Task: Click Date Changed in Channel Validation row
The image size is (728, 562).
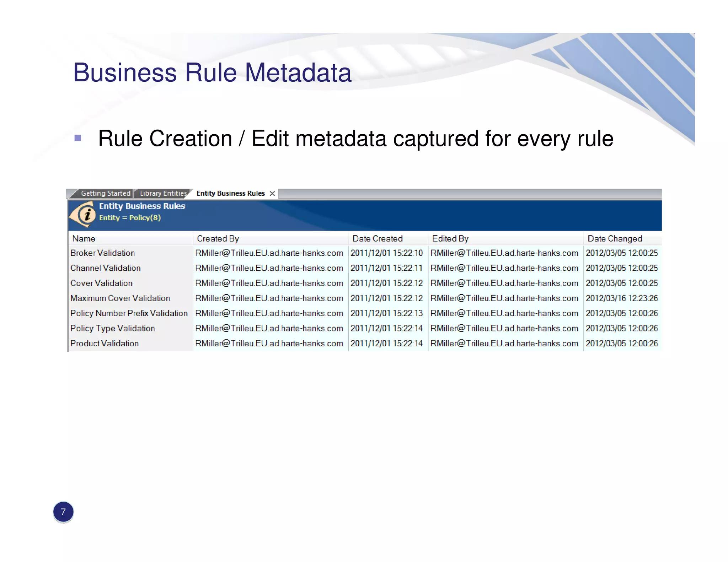Action: [x=622, y=268]
